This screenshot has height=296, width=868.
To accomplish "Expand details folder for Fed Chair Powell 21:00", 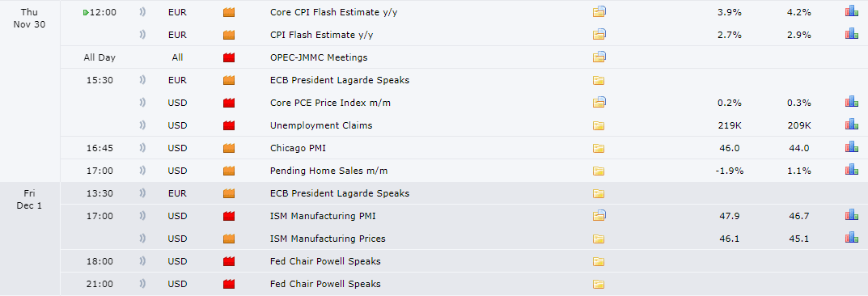I will pyautogui.click(x=599, y=285).
